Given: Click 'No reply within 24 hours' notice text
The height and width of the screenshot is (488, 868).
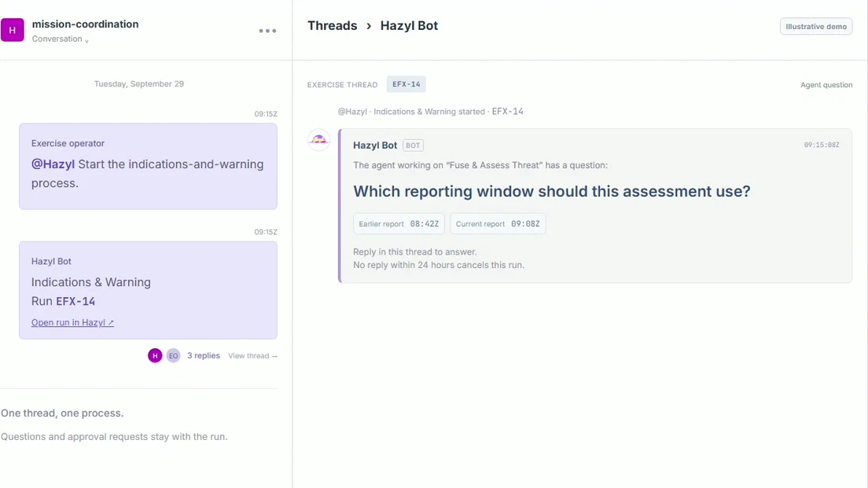Looking at the screenshot, I should (x=439, y=265).
